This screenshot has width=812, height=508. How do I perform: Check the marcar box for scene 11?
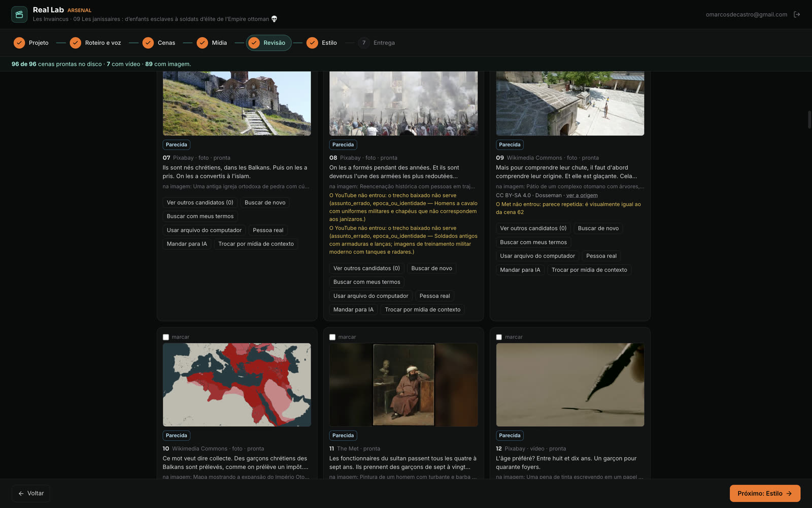[x=332, y=337]
